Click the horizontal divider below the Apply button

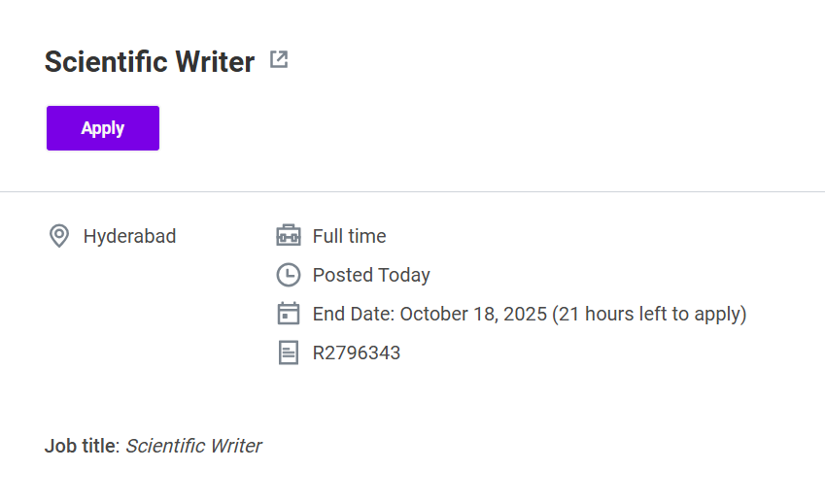point(412,192)
